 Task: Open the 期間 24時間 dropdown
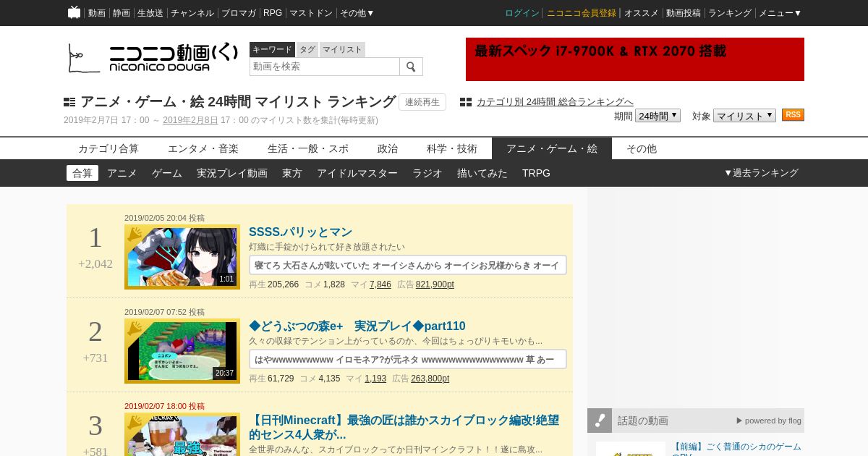tap(658, 116)
